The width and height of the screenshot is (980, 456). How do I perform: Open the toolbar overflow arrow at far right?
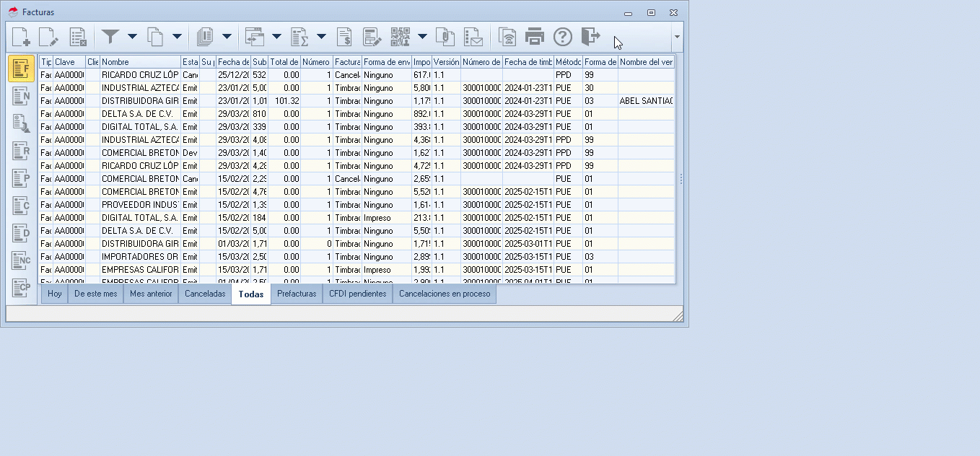[676, 37]
